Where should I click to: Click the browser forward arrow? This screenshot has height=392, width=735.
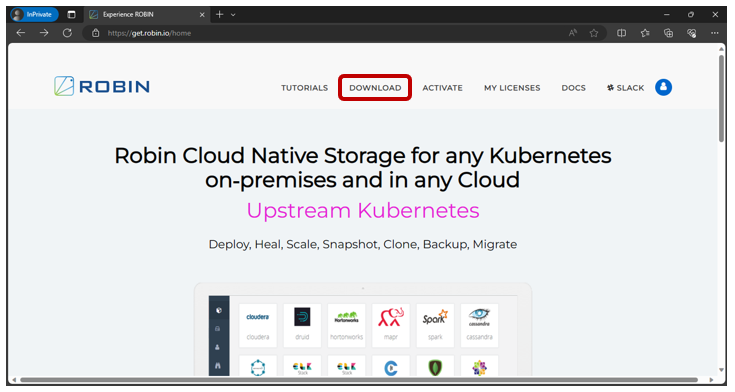click(44, 33)
